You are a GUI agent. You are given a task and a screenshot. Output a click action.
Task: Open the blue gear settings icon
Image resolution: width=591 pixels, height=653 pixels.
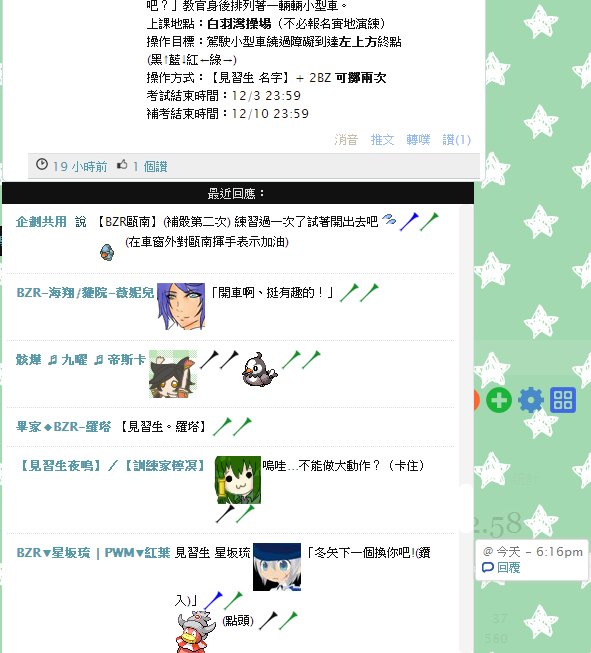coord(531,400)
